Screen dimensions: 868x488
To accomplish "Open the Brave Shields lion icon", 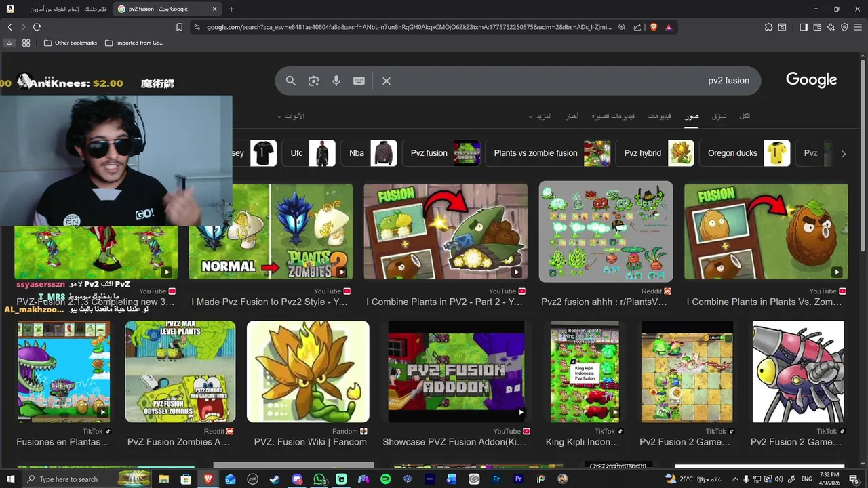I will click(x=654, y=27).
